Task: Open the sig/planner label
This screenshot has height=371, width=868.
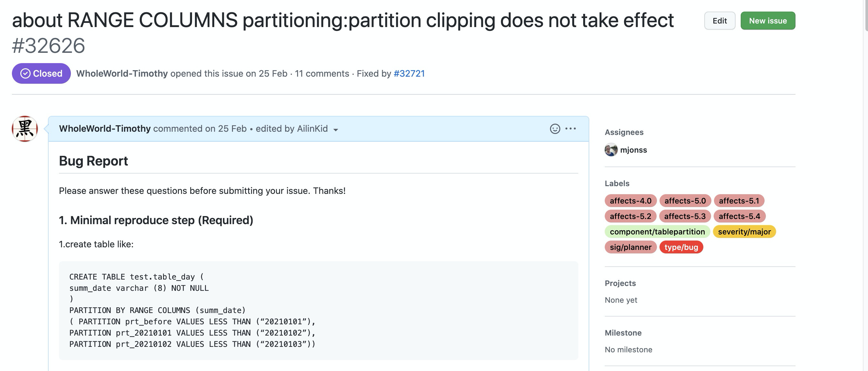Action: (x=630, y=247)
